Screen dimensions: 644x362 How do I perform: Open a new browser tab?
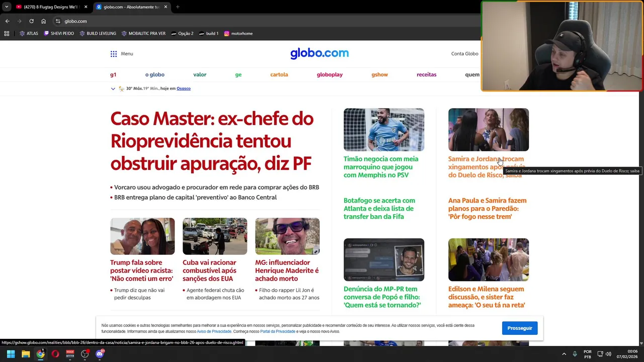(178, 7)
